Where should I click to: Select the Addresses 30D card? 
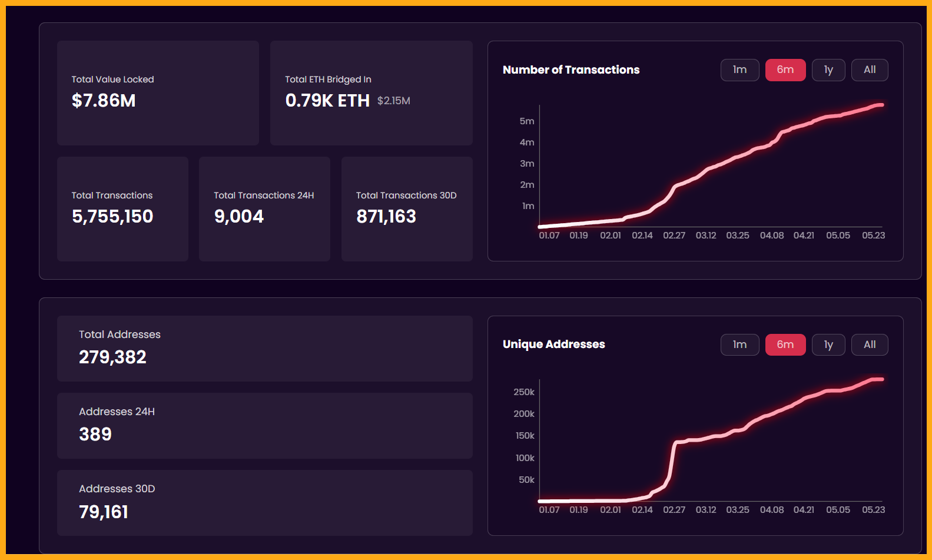pyautogui.click(x=264, y=503)
